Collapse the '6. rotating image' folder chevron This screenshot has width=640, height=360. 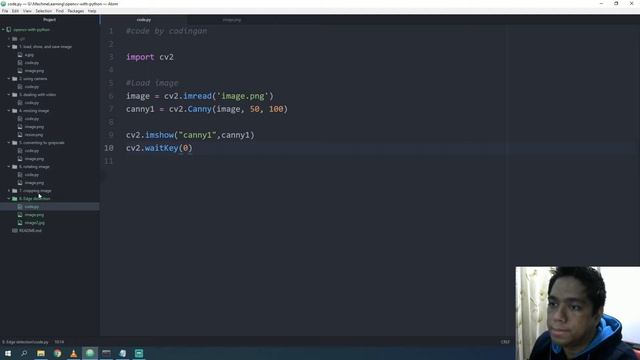pos(9,167)
